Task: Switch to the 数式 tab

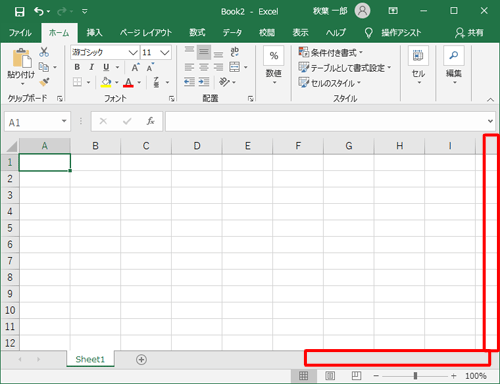Action: 197,33
